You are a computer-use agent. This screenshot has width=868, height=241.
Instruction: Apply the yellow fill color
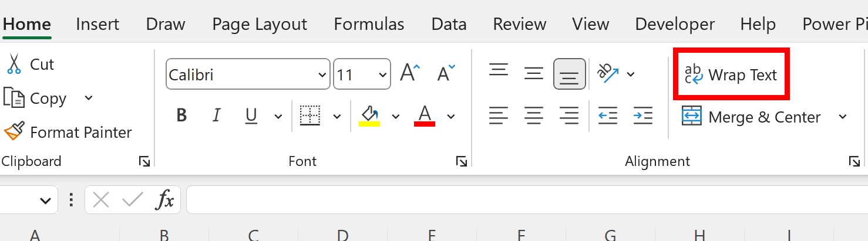coord(369,116)
